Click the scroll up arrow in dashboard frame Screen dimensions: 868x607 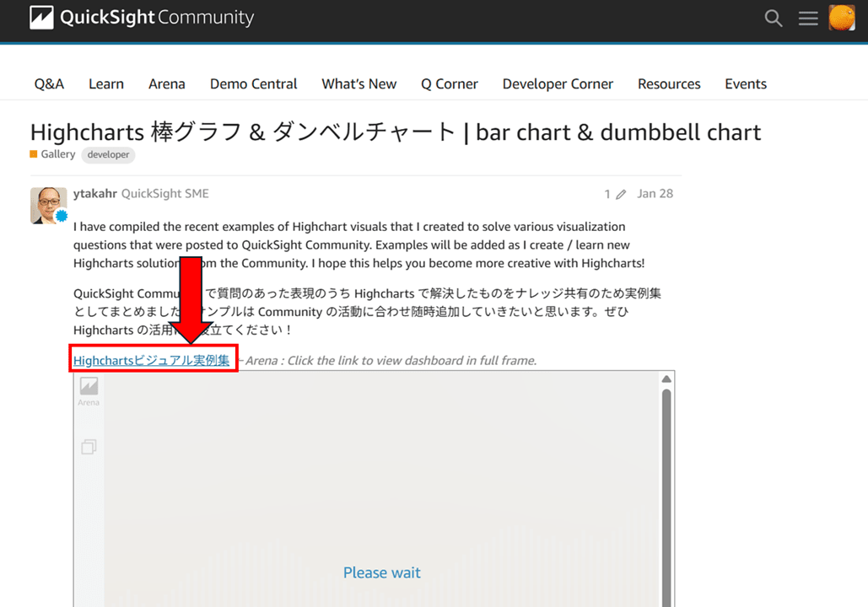[x=666, y=379]
